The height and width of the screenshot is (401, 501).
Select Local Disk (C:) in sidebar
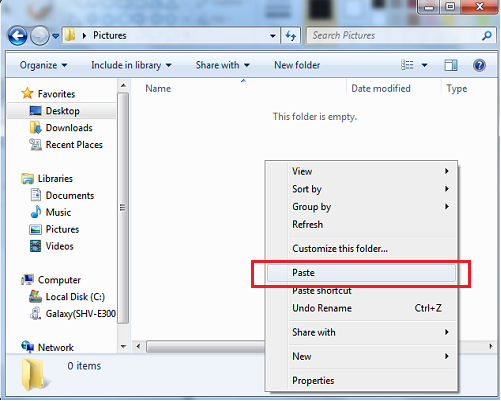[67, 297]
